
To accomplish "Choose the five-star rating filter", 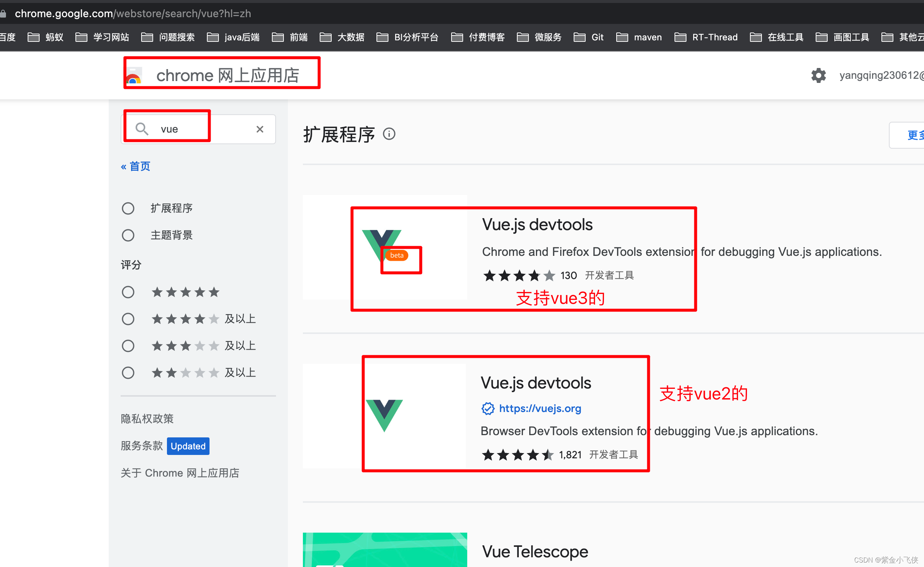I will (x=128, y=292).
